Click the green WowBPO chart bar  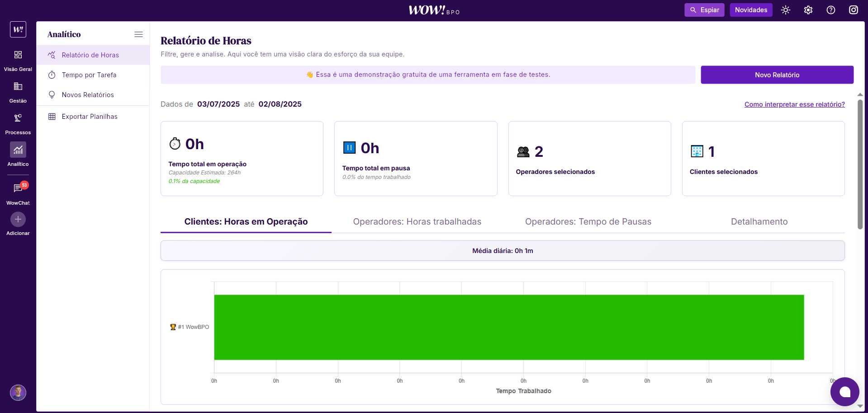click(x=509, y=327)
